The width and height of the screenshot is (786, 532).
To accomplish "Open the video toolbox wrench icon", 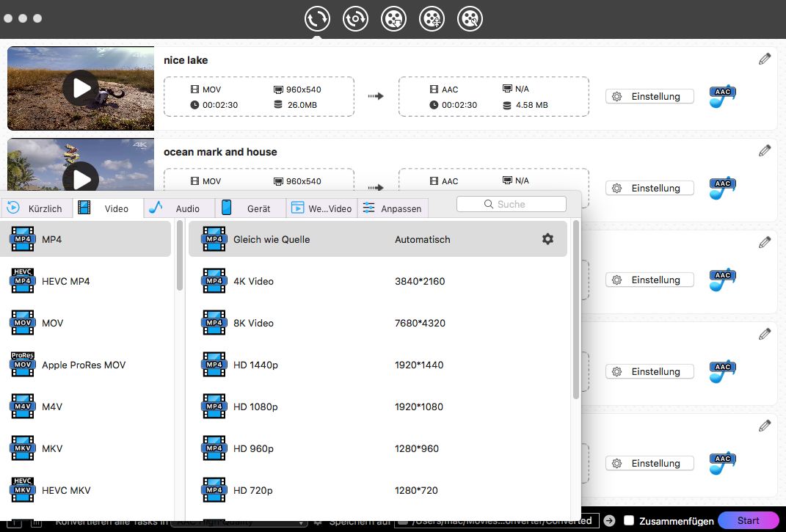I will click(470, 18).
